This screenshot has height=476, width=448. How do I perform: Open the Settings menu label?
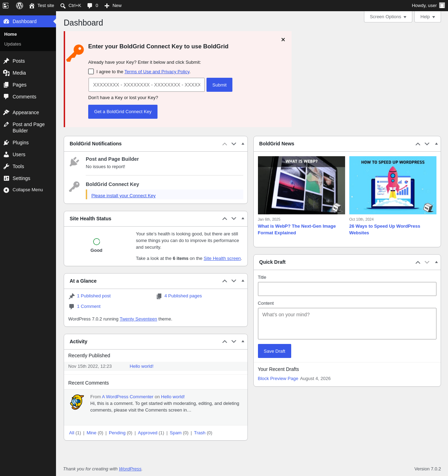tap(21, 178)
